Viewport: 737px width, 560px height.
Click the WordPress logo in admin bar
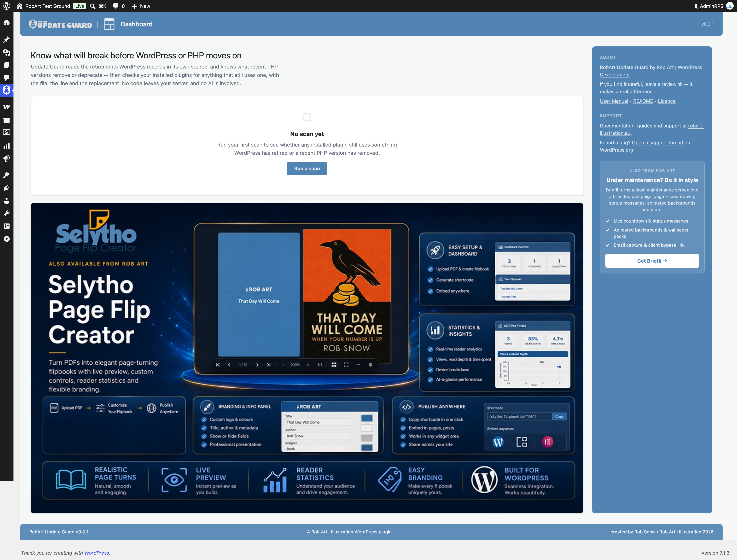click(x=6, y=6)
